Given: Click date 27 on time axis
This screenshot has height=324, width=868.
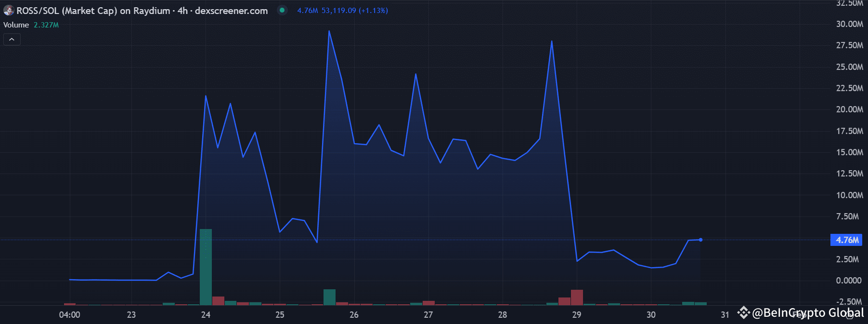Looking at the screenshot, I should tap(428, 315).
